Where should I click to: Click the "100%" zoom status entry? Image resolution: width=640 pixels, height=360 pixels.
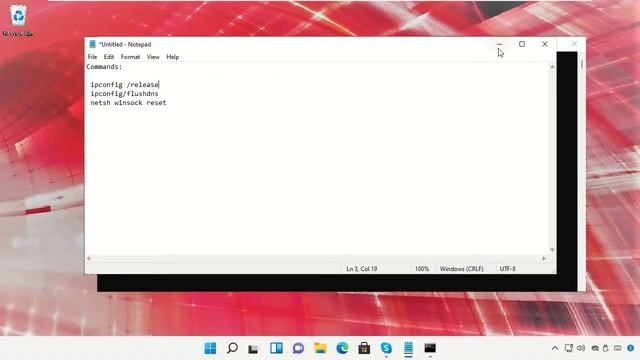pos(422,269)
